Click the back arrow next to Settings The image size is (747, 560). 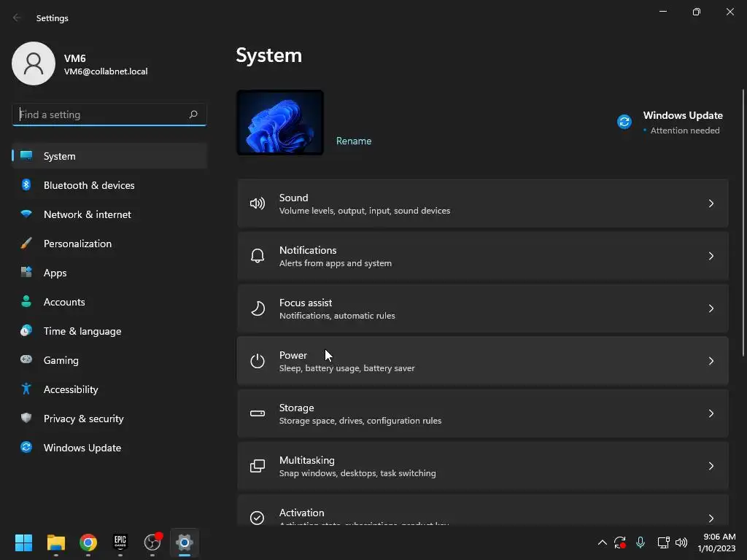pyautogui.click(x=17, y=17)
